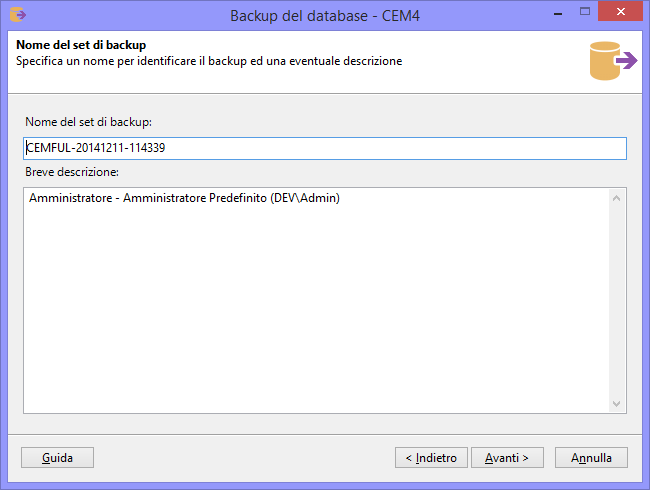Viewport: 650px width, 490px height.
Task: Click the large database export icon in header
Action: pyautogui.click(x=613, y=61)
